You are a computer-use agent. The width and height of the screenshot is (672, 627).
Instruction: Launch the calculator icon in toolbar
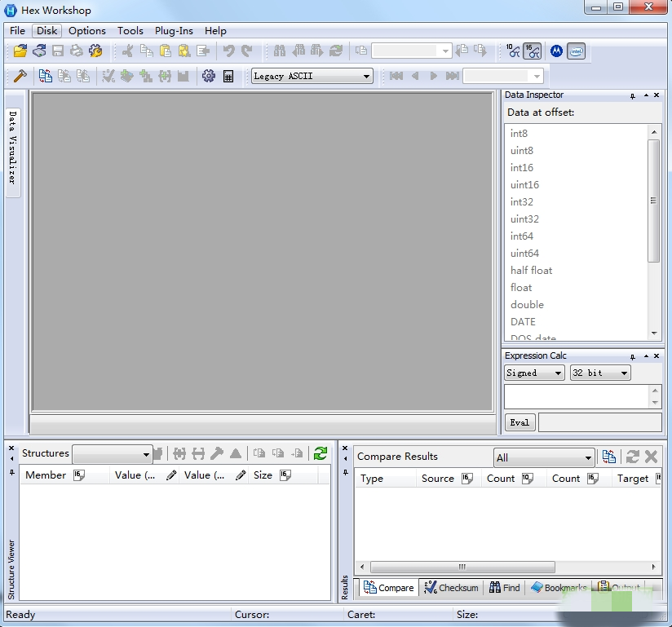[x=228, y=76]
